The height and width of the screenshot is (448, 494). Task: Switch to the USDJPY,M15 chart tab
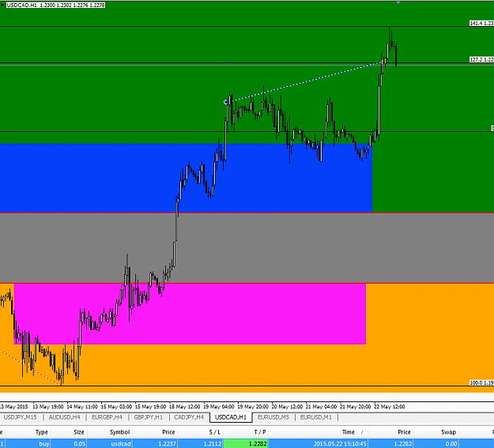21,417
